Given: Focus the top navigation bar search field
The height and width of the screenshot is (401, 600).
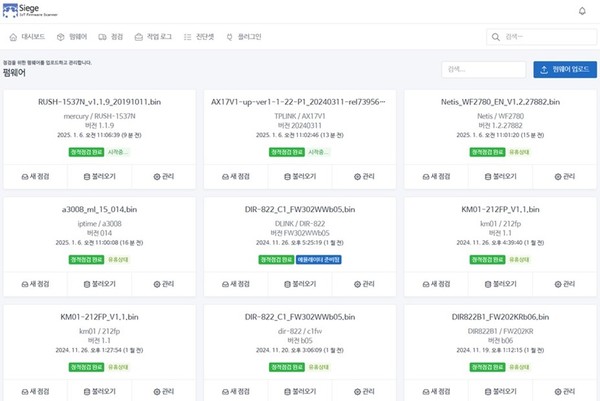Looking at the screenshot, I should pyautogui.click(x=541, y=37).
